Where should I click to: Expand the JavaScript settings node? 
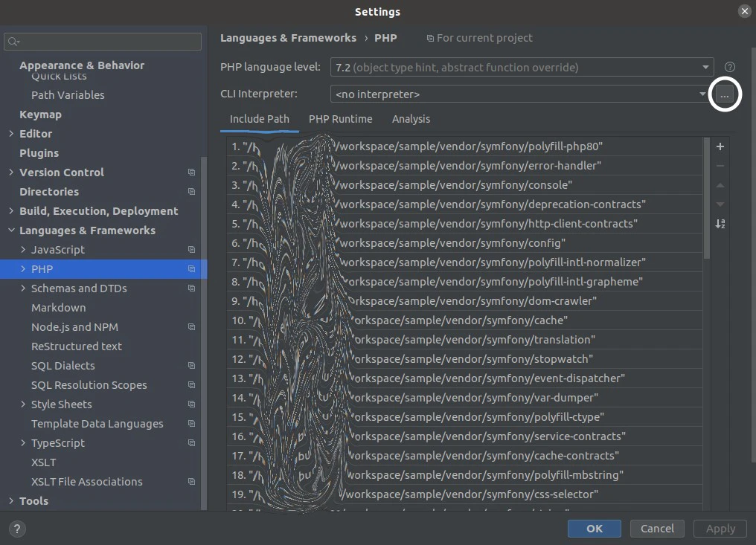coord(22,250)
